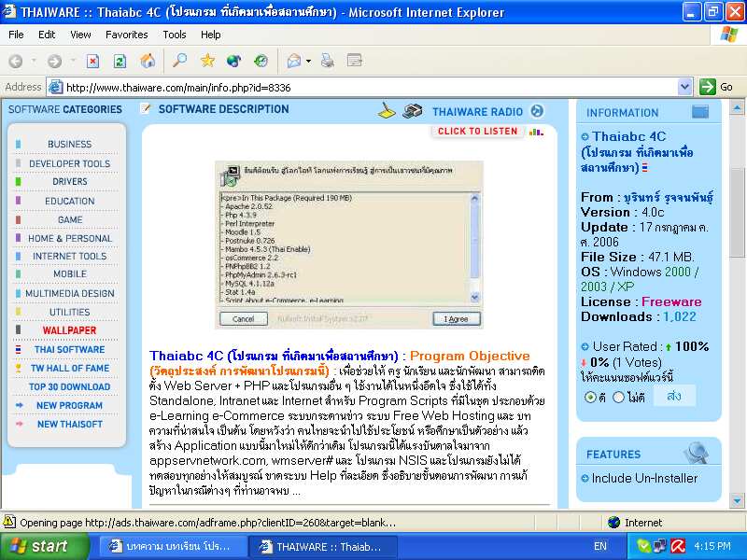Open History toolbar icon

pos(261,61)
